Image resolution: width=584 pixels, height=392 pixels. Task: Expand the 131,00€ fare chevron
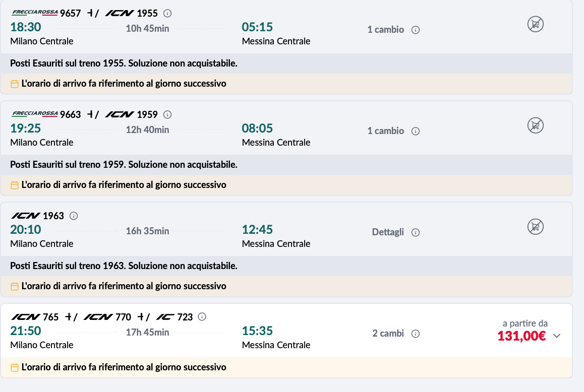coord(557,336)
